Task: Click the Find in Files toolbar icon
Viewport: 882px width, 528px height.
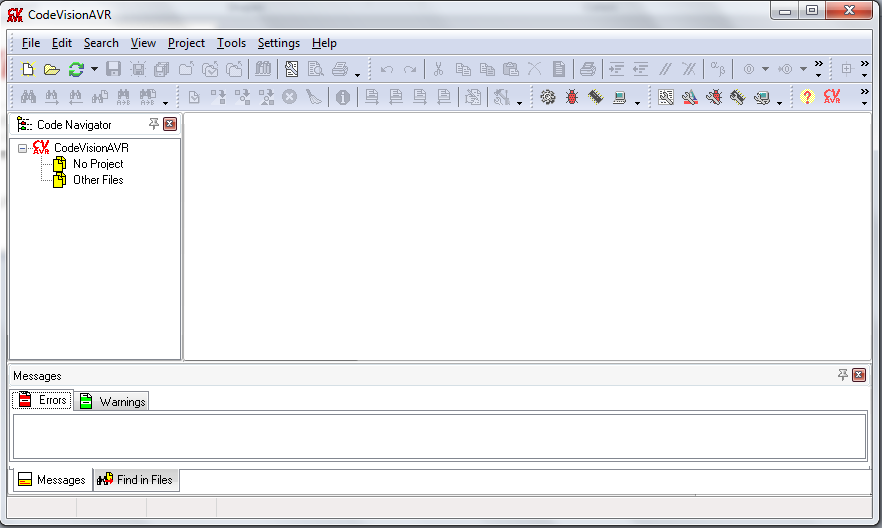Action: click(100, 97)
